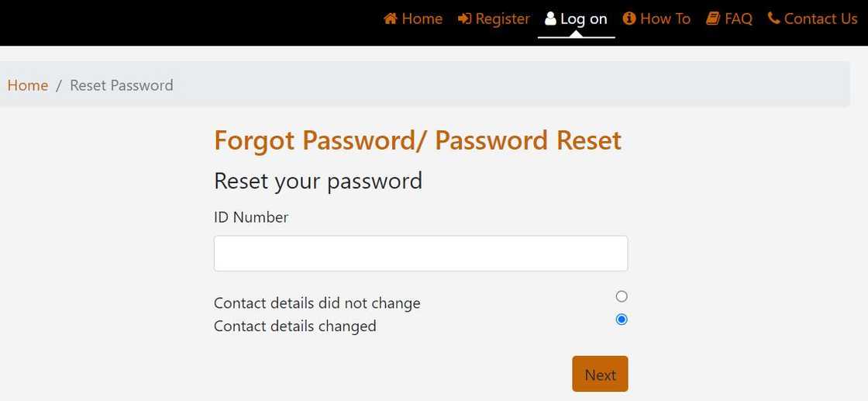
Task: Click the person icon beside Log on
Action: (550, 19)
